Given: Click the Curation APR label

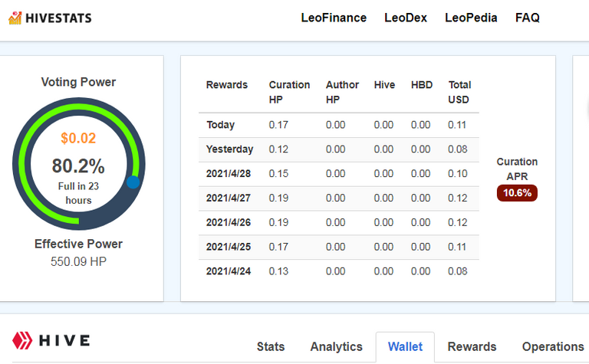Looking at the screenshot, I should coord(517,169).
